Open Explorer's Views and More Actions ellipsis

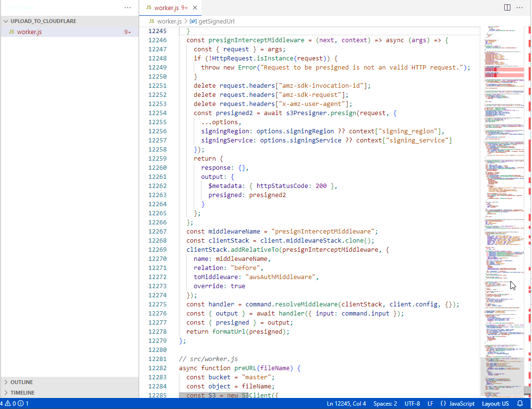(x=128, y=7)
